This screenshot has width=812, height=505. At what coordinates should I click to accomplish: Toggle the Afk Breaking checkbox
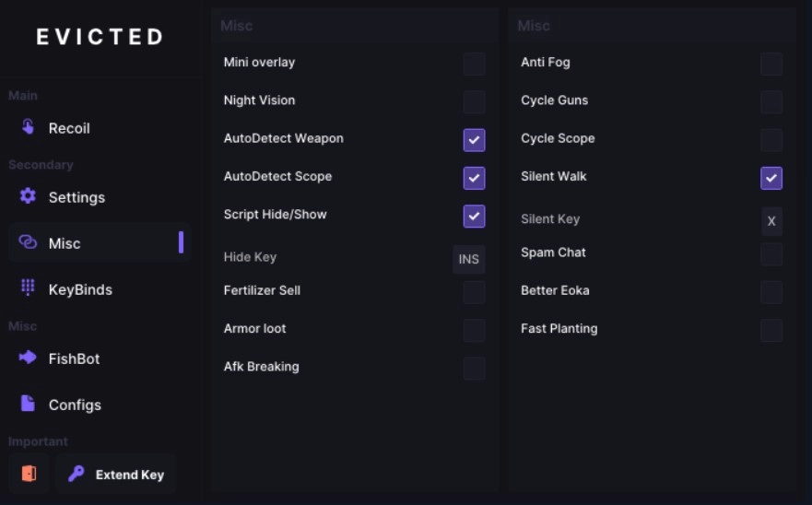(x=474, y=368)
